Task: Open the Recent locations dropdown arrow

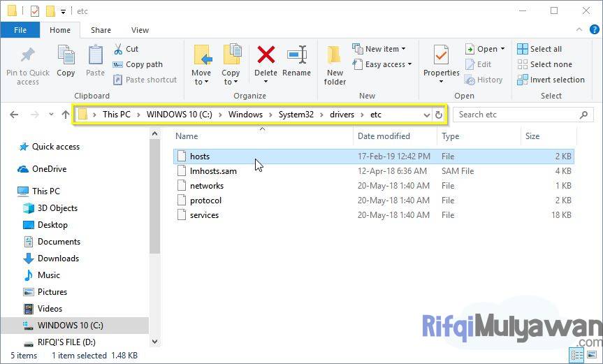Action: click(51, 115)
